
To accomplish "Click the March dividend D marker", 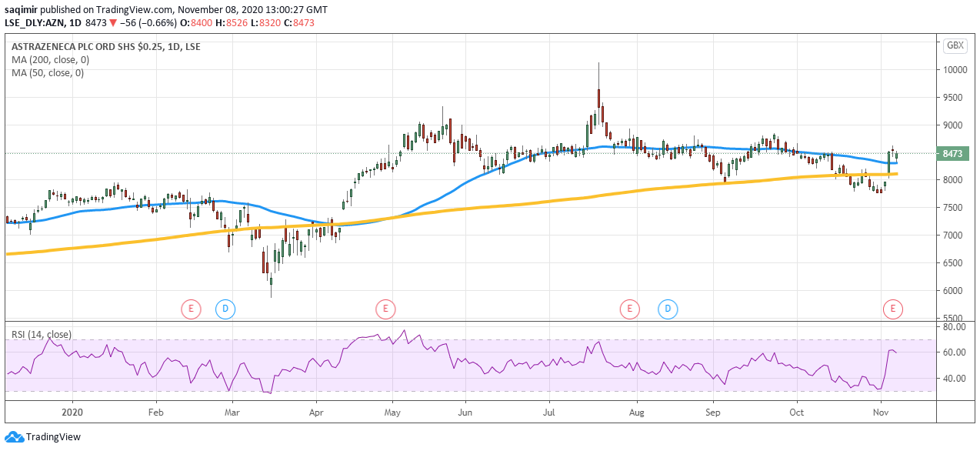I will point(225,309).
